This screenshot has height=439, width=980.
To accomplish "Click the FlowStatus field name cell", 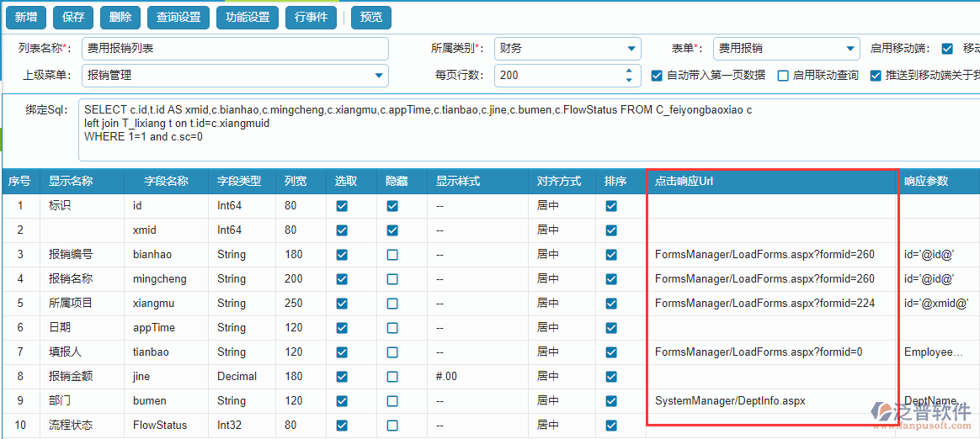I will pos(166,425).
